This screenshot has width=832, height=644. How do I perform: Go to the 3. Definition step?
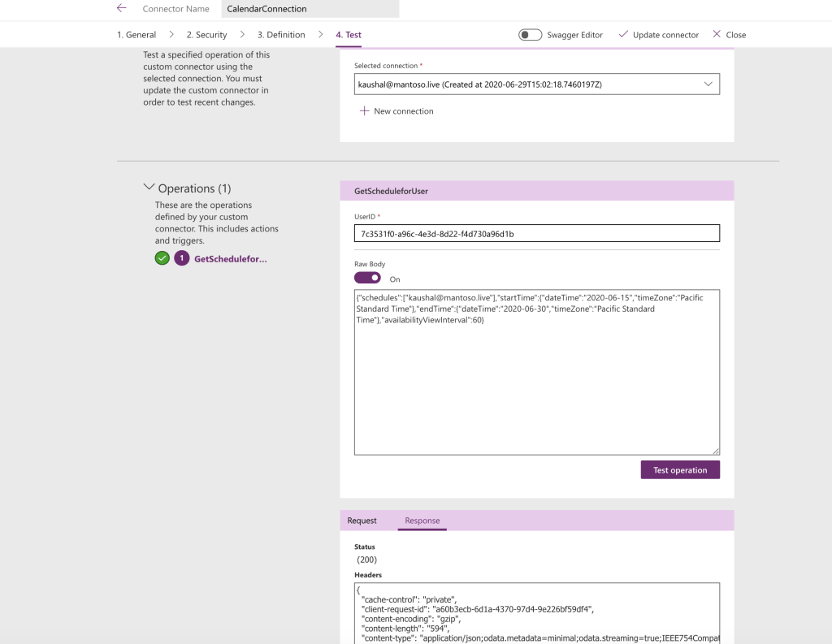point(281,35)
